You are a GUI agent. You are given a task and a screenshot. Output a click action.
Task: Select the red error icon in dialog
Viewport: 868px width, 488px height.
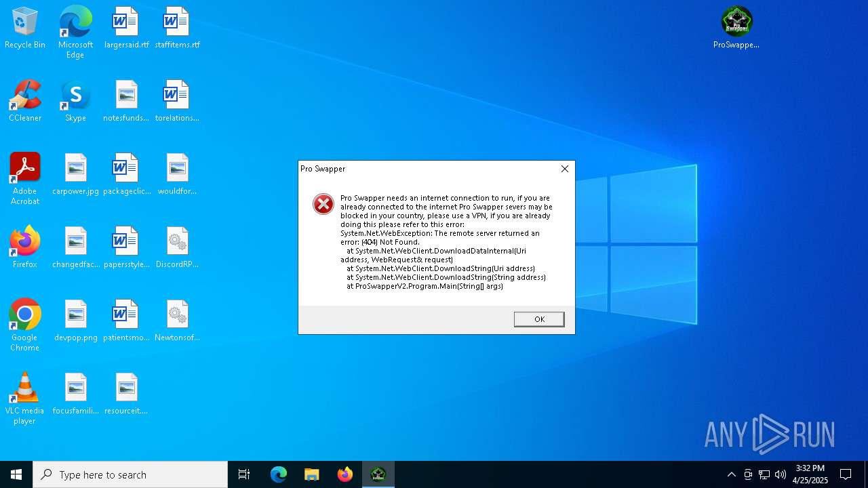coord(323,204)
